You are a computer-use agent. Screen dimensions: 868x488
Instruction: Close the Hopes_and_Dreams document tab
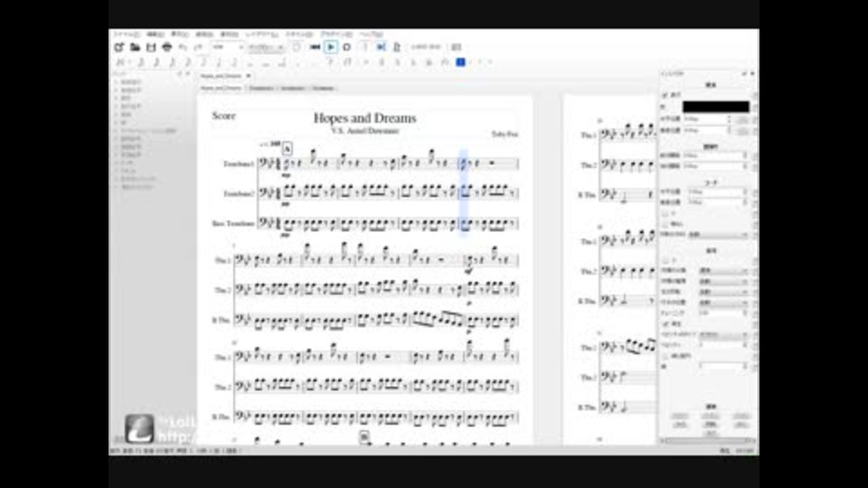click(x=248, y=76)
